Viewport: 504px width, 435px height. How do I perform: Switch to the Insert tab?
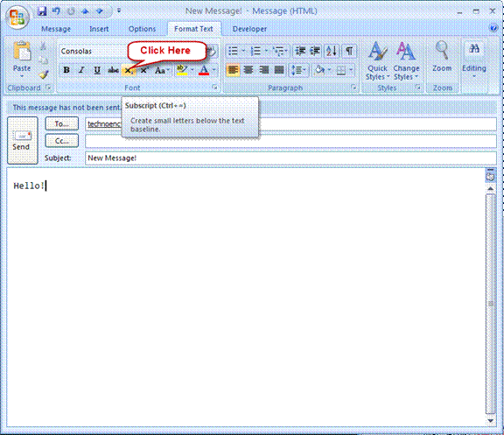click(x=99, y=29)
